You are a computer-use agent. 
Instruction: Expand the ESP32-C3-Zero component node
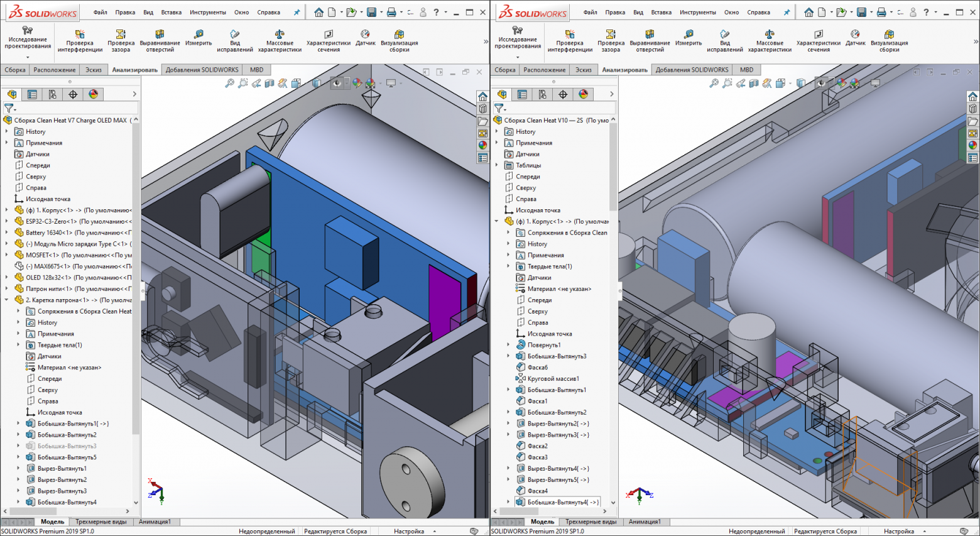[7, 221]
